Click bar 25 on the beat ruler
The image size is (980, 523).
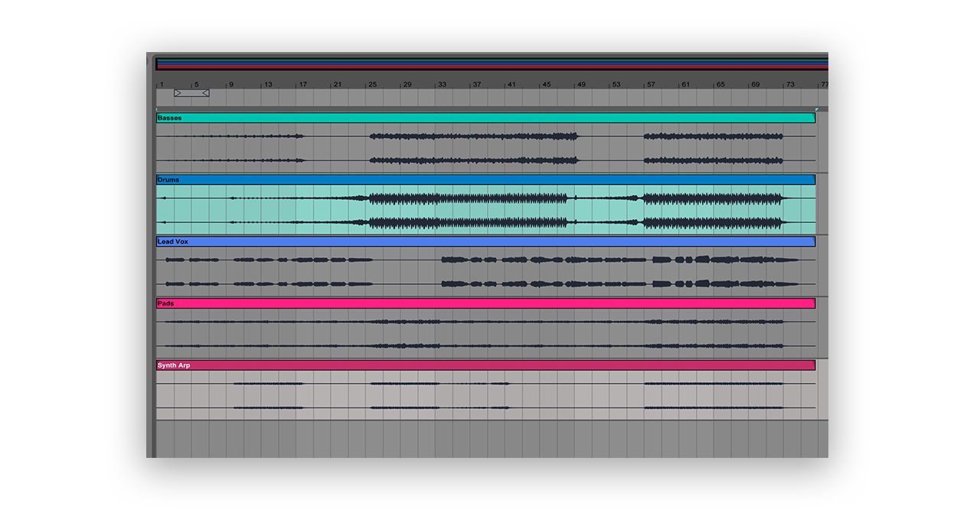(x=372, y=83)
